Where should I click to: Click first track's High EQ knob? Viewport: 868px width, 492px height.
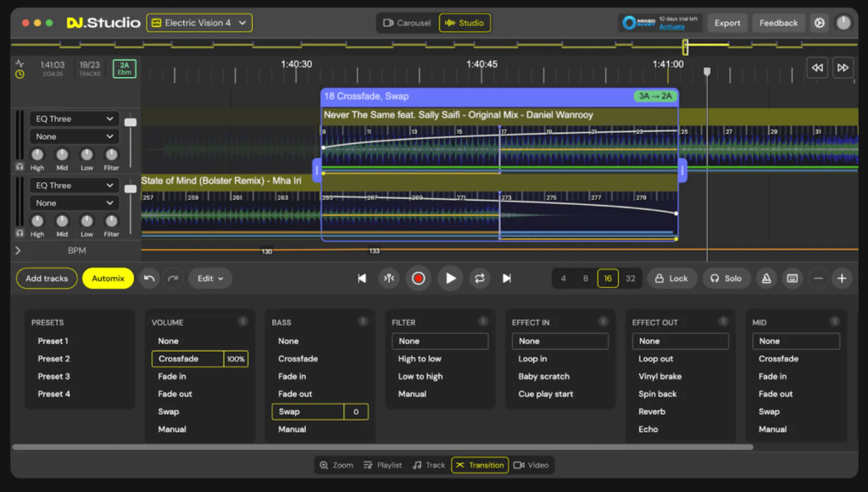click(37, 154)
